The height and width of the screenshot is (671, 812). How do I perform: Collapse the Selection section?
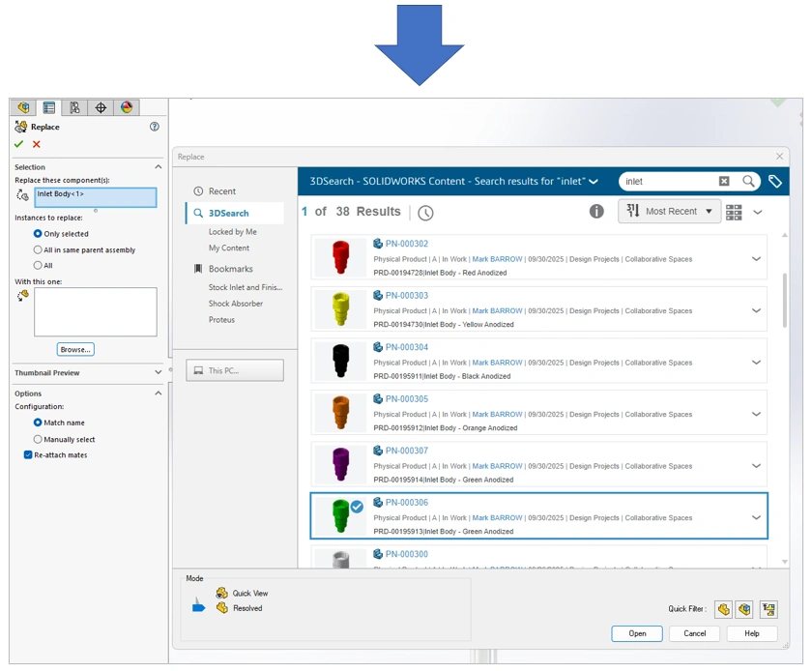pos(158,167)
